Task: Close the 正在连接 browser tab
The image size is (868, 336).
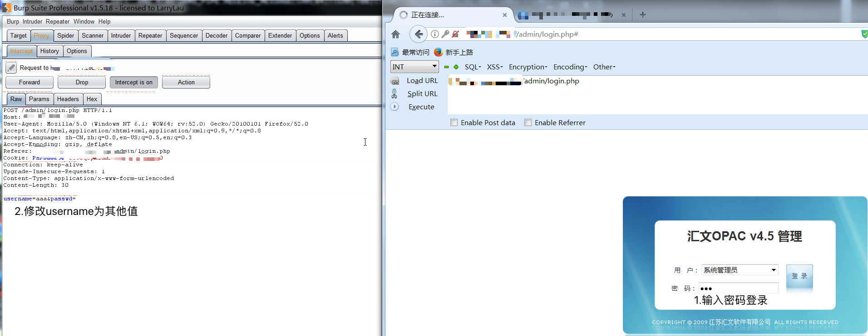Action: coord(505,15)
